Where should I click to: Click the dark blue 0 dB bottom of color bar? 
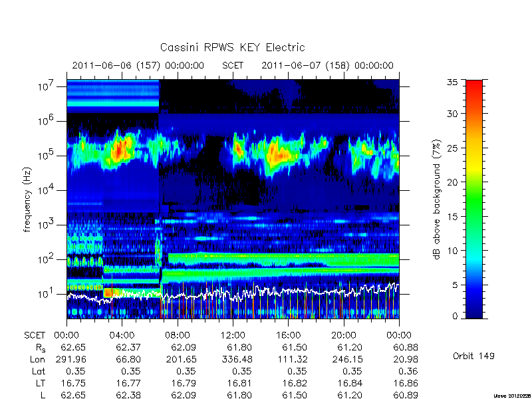point(474,316)
